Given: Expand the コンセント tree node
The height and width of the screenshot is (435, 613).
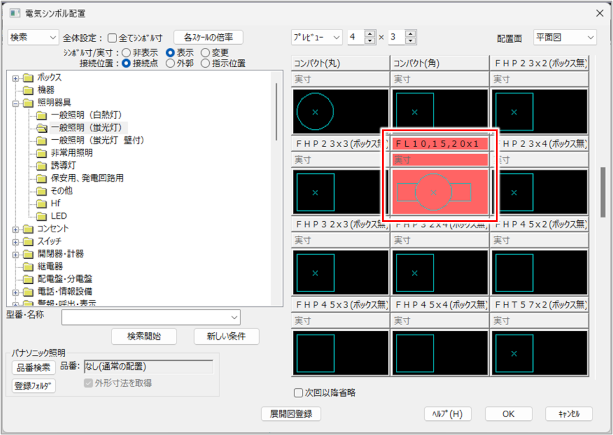Looking at the screenshot, I should (16, 229).
